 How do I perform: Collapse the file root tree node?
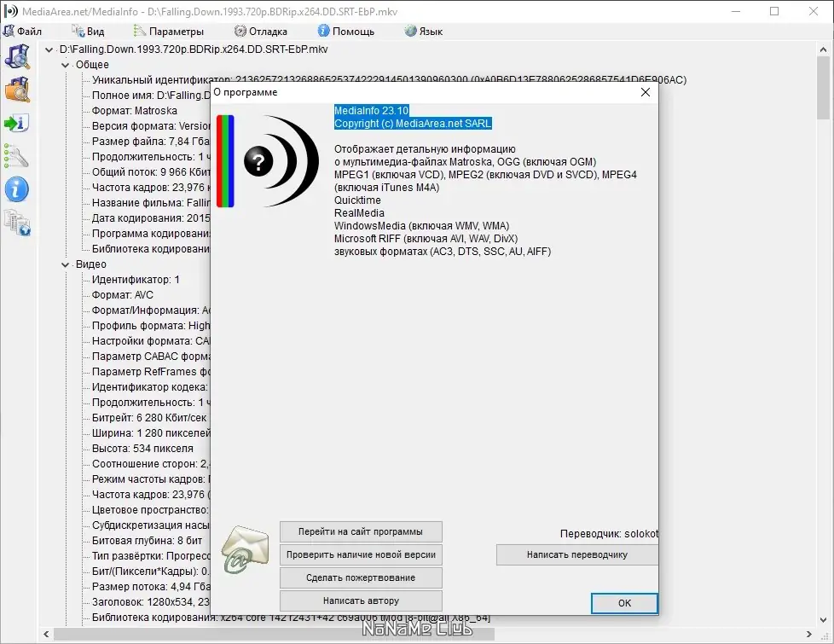49,49
